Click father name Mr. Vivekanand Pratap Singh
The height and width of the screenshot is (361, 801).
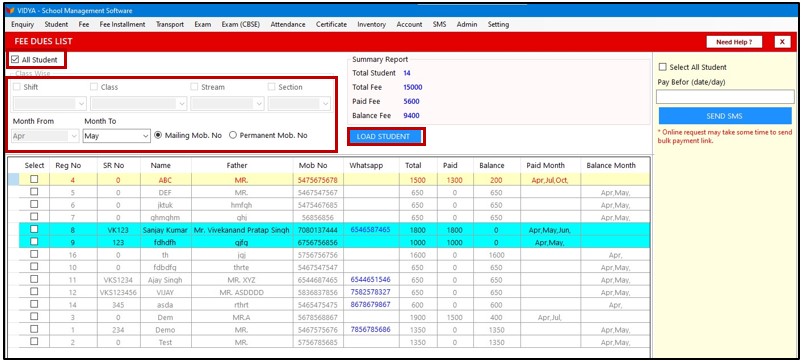pyautogui.click(x=242, y=230)
